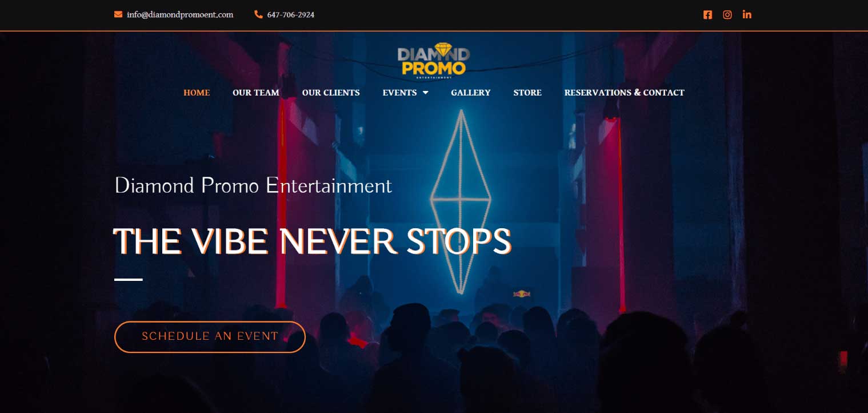Image resolution: width=868 pixels, height=413 pixels.
Task: Navigate to the Gallery page
Action: (471, 93)
